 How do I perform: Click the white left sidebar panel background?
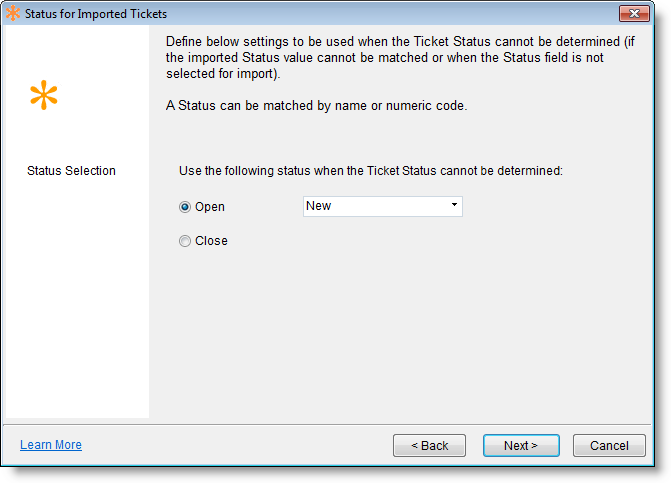click(x=75, y=300)
